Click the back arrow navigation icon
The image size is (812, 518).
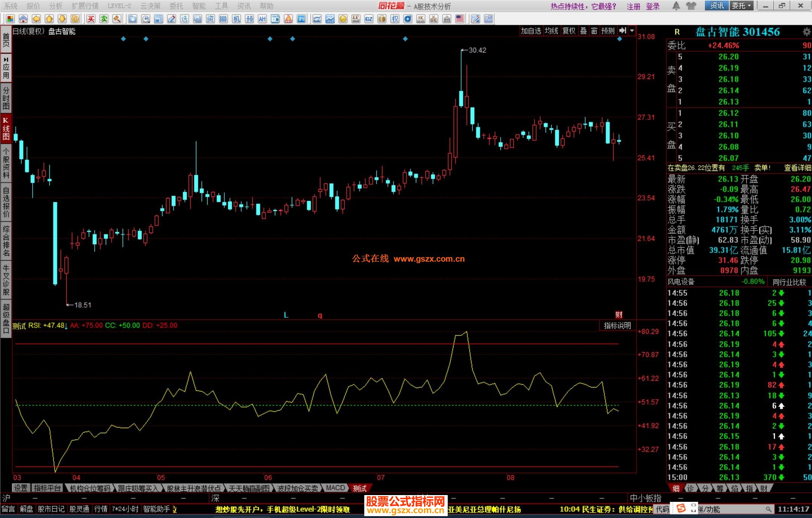36,19
